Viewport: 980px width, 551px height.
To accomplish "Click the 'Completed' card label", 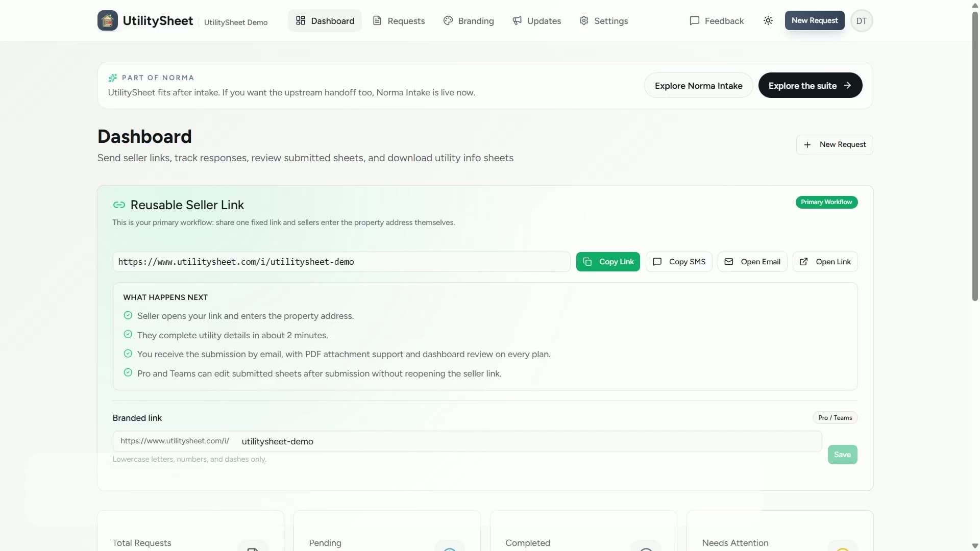I will [528, 543].
